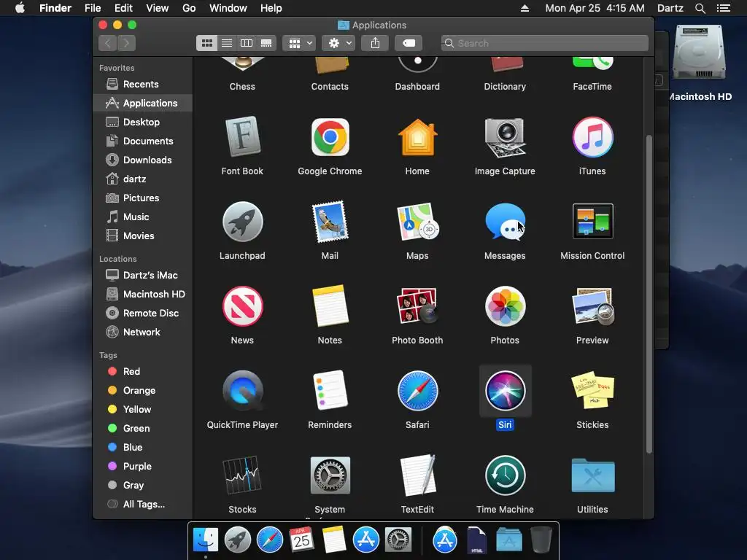Image resolution: width=747 pixels, height=560 pixels.
Task: Open the Trash in the Dock
Action: point(541,540)
